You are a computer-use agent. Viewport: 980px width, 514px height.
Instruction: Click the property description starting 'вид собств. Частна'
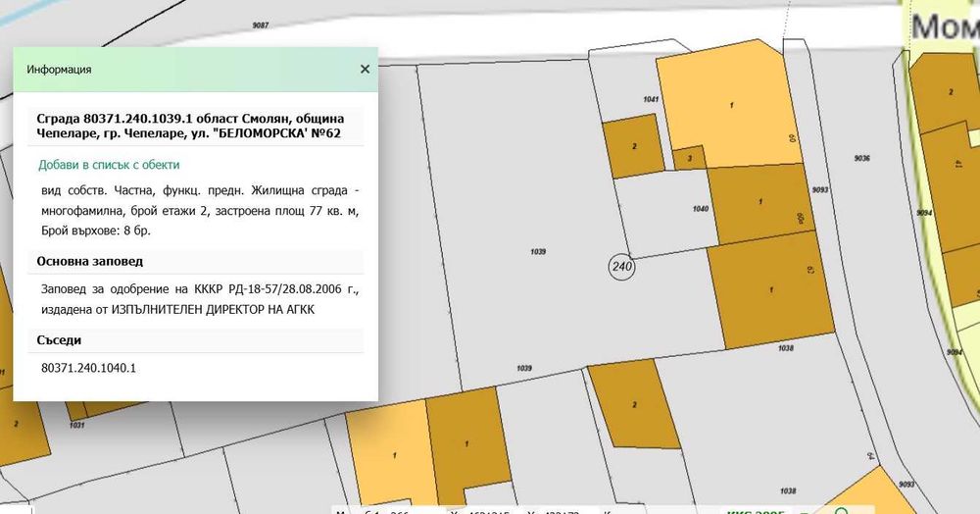click(x=200, y=210)
